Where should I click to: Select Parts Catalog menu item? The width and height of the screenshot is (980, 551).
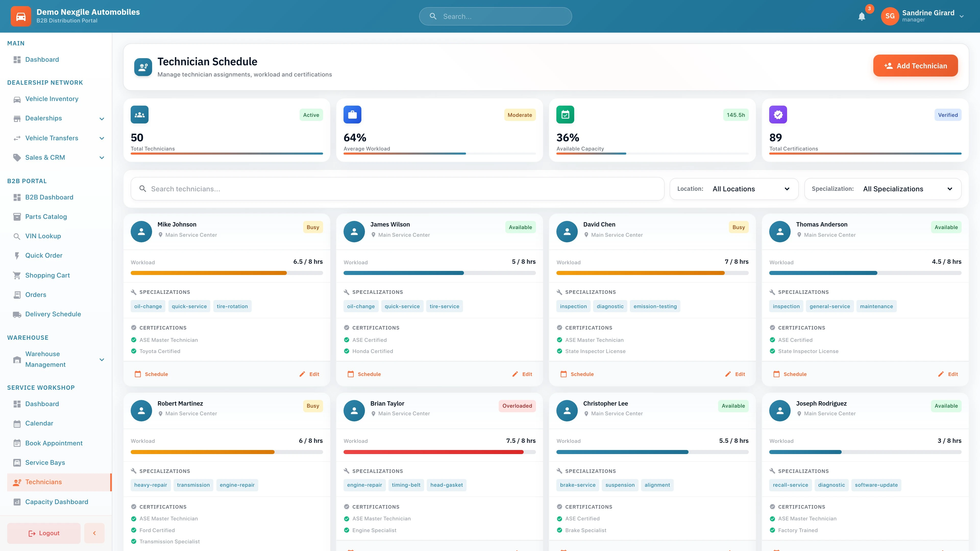coord(46,216)
